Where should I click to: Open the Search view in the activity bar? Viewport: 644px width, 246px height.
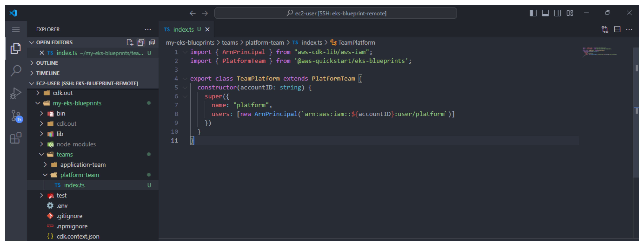click(15, 71)
